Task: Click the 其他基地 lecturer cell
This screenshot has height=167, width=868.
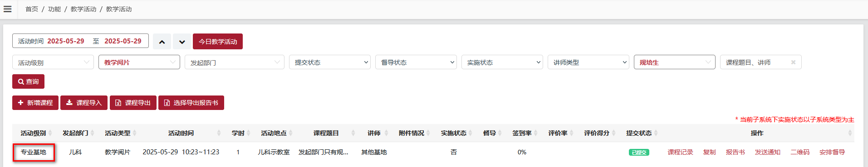Action: pos(374,152)
